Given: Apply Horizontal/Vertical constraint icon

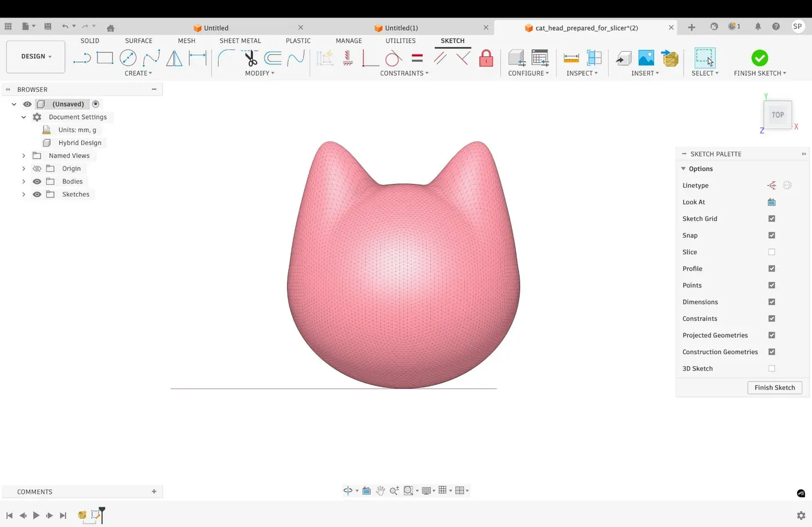Looking at the screenshot, I should pos(348,58).
